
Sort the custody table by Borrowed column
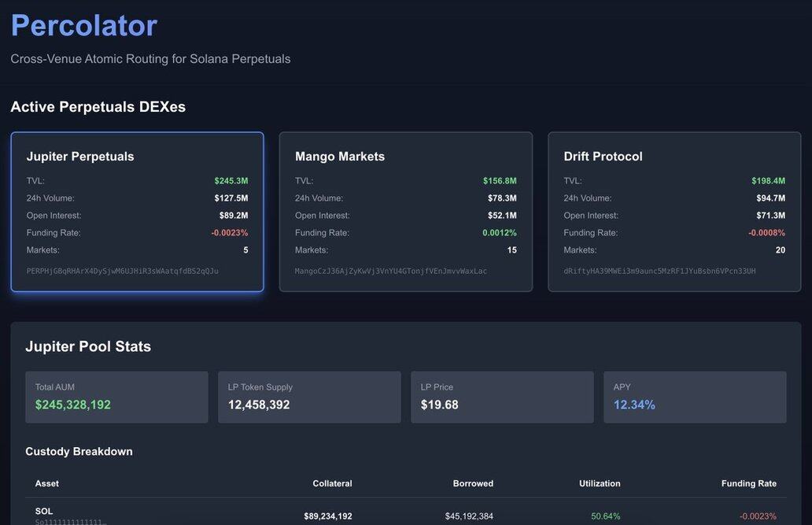point(473,483)
